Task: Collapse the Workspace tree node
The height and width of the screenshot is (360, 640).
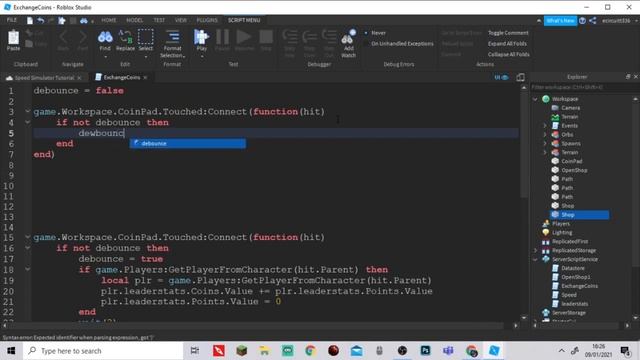Action: (536, 99)
